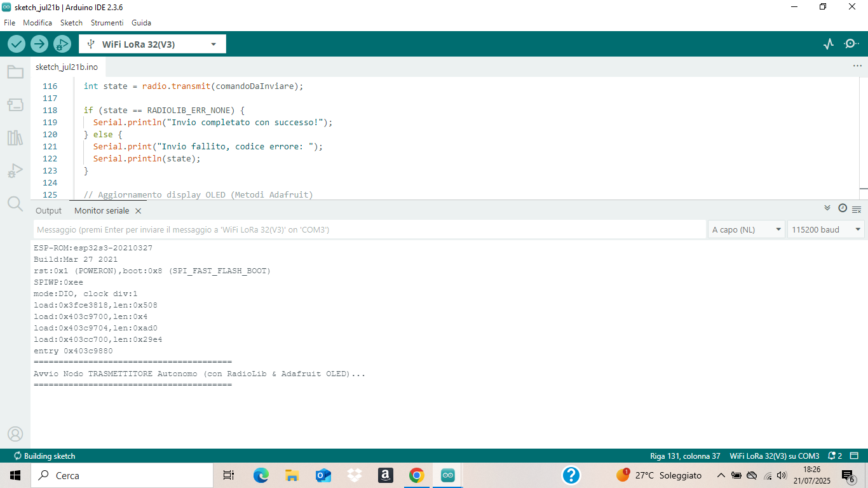Click the Upload arrow button
Viewport: 868px width, 488px height.
pos(39,44)
